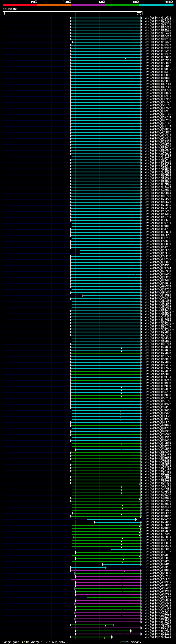Click hit label UniRef100_Q84MF1

(x=158, y=465)
